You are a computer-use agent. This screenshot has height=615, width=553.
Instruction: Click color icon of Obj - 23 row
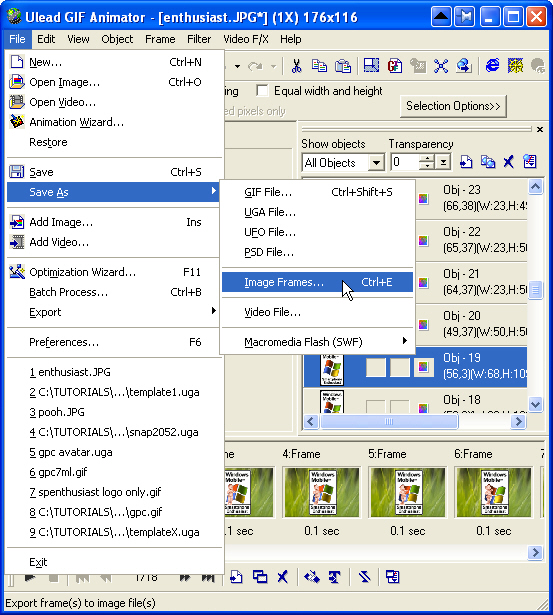coord(423,199)
